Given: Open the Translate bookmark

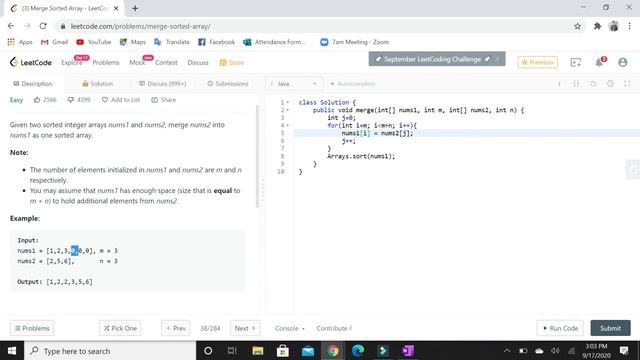Looking at the screenshot, I should (x=172, y=42).
